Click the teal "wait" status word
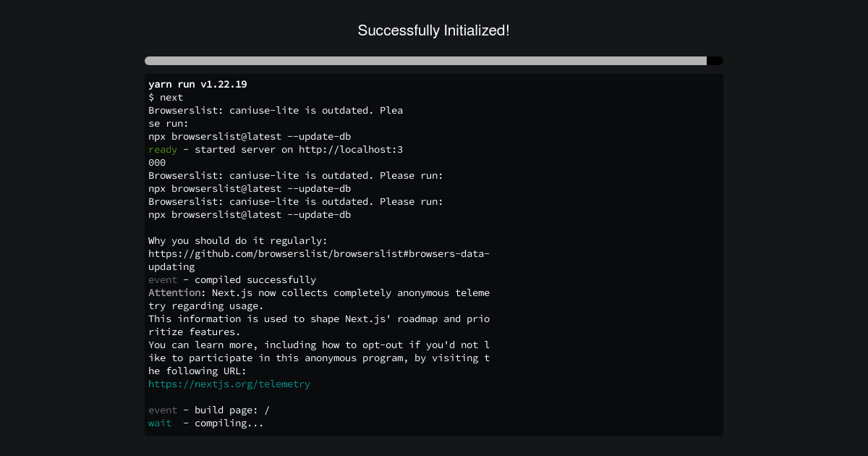868x456 pixels. pos(160,423)
